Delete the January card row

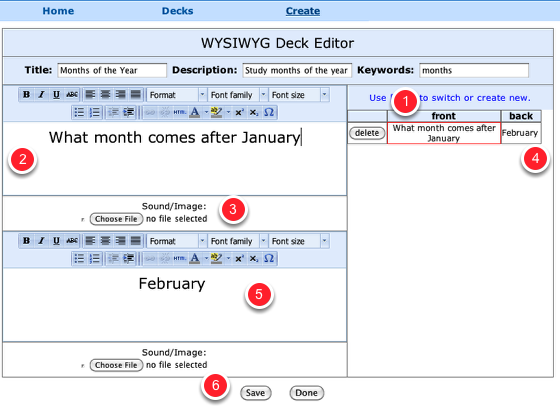click(x=367, y=133)
